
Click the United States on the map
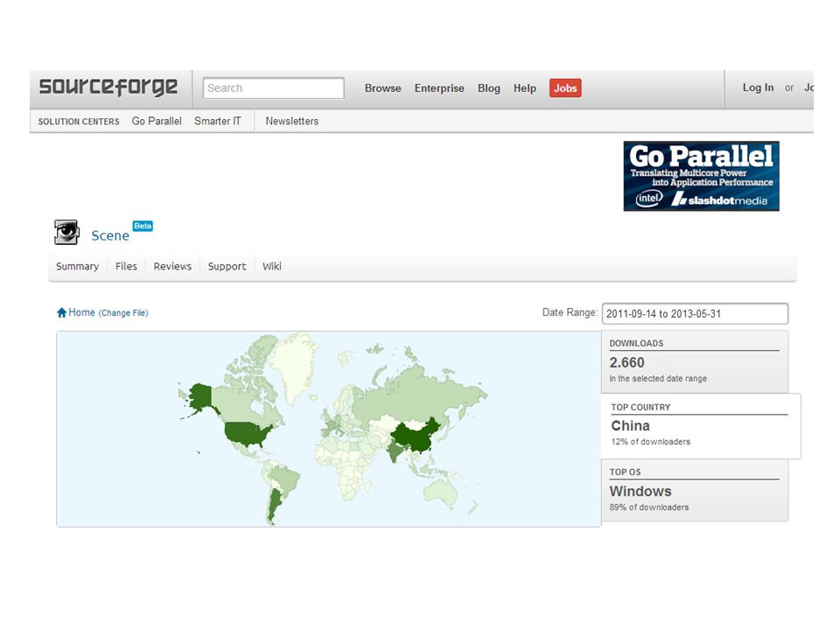tap(247, 433)
